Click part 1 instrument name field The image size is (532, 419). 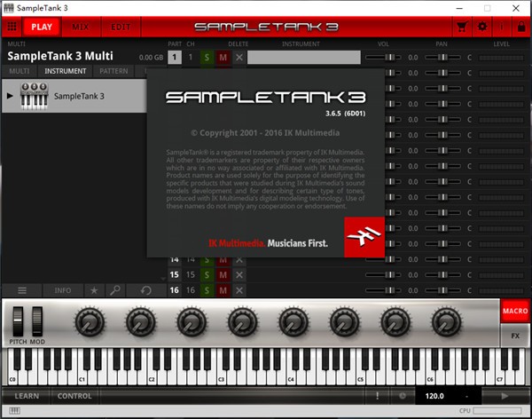(303, 57)
